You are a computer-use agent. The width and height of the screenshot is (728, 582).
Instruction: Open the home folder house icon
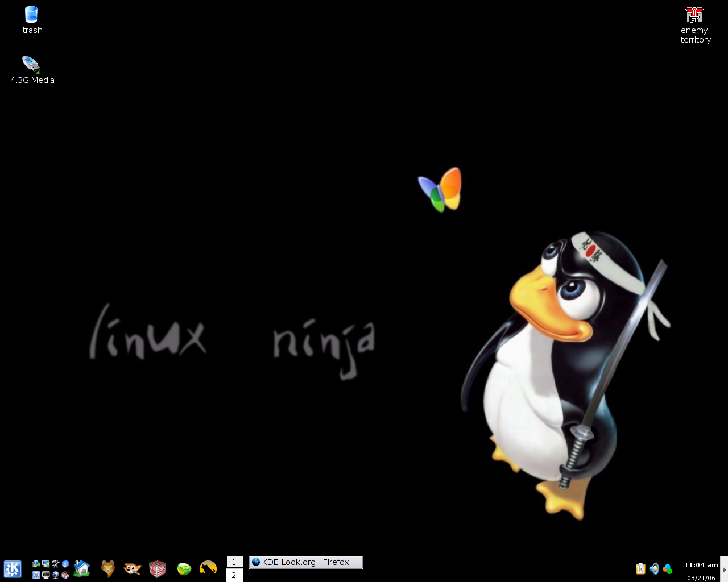(82, 568)
